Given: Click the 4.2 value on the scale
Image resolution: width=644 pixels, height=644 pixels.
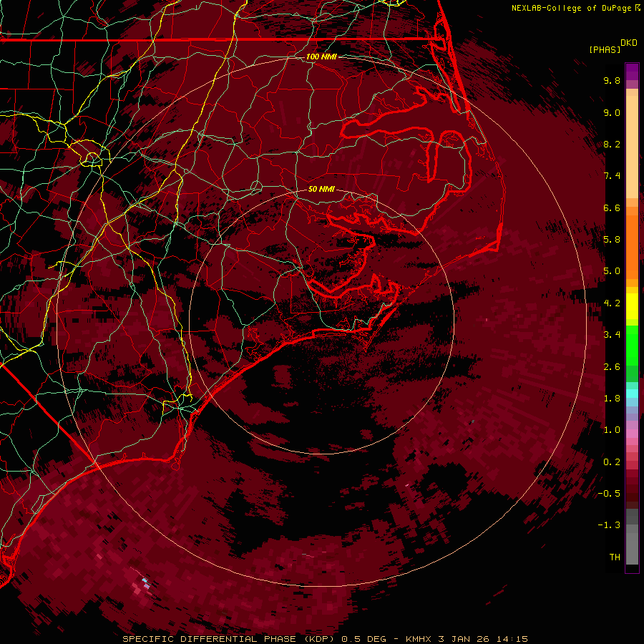Looking at the screenshot, I should tap(612, 303).
